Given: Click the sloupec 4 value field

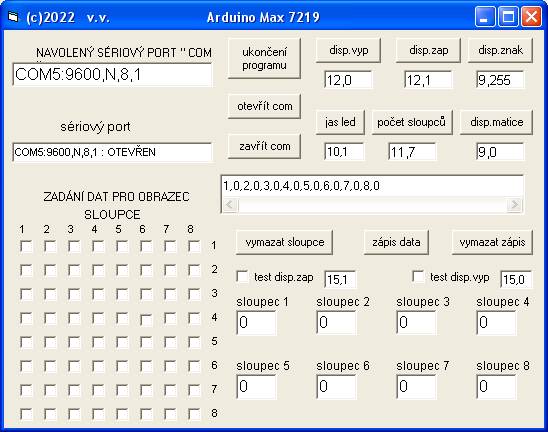Looking at the screenshot, I should point(496,323).
